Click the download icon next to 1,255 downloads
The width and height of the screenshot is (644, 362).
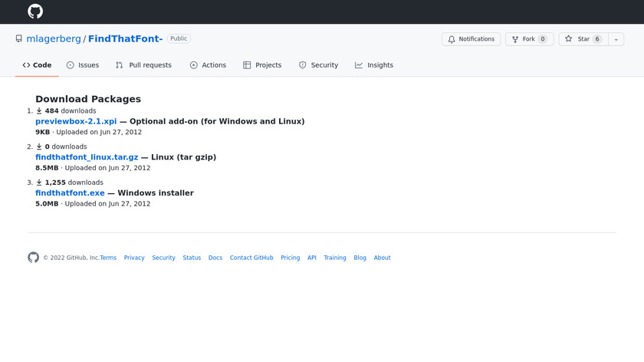39,183
